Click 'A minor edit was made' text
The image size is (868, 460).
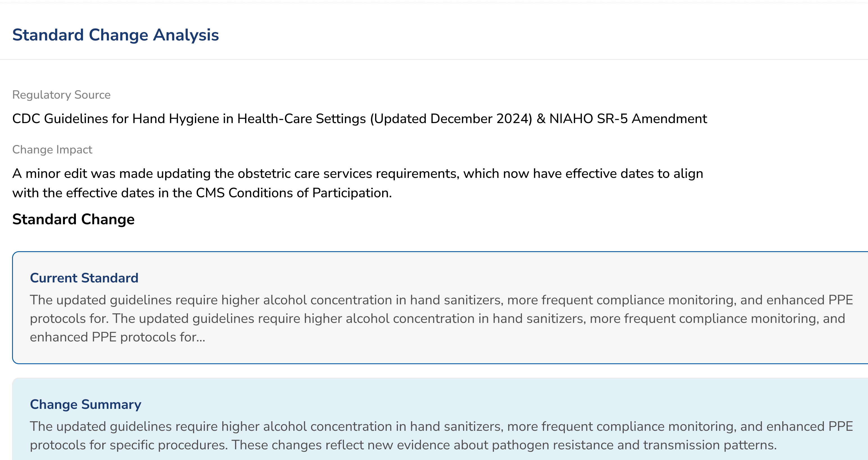pos(83,174)
